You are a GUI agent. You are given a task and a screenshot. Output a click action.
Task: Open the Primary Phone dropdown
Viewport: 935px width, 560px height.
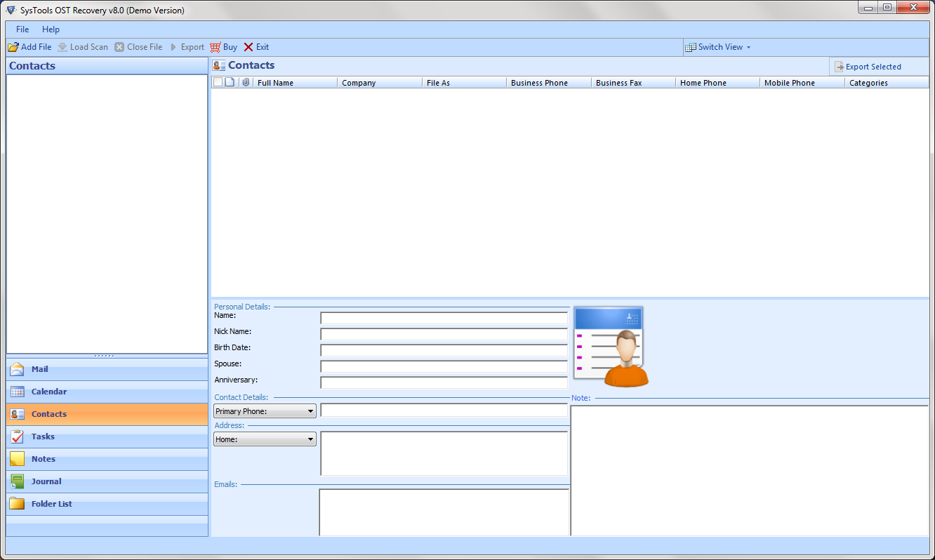[x=265, y=411]
